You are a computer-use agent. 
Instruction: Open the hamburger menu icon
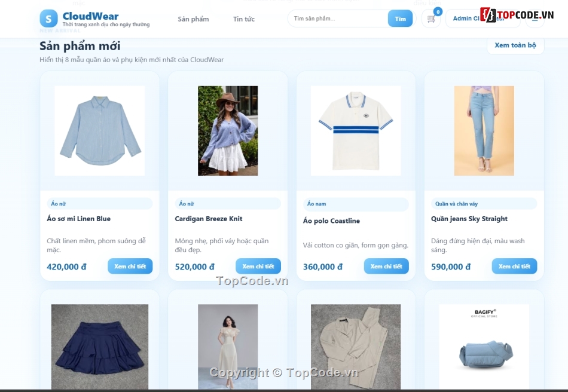point(535,19)
